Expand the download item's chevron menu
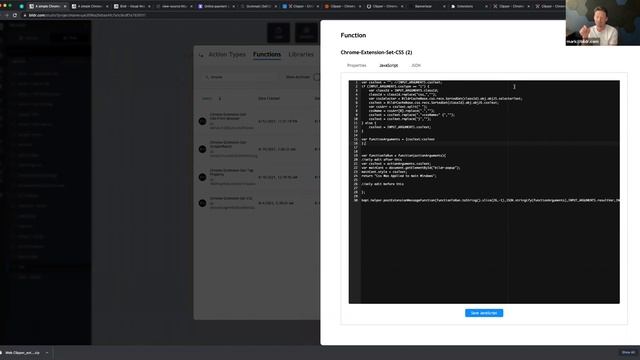The height and width of the screenshot is (360, 640). tap(47, 353)
